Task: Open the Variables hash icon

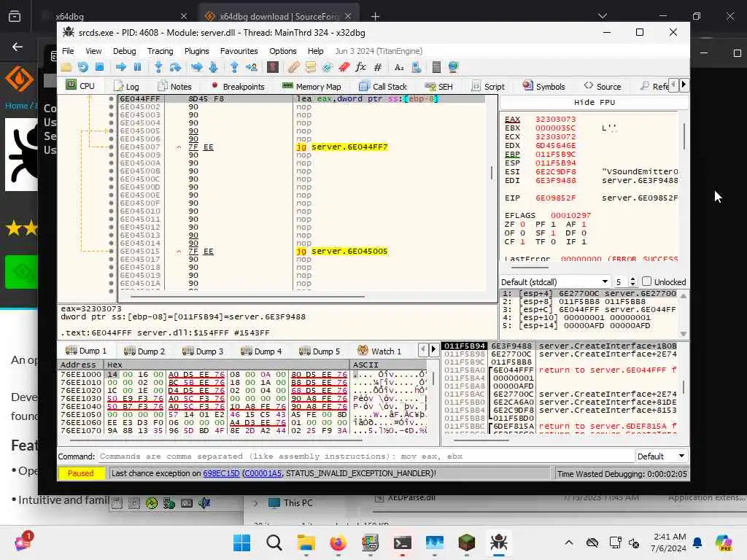Action: pos(378,68)
